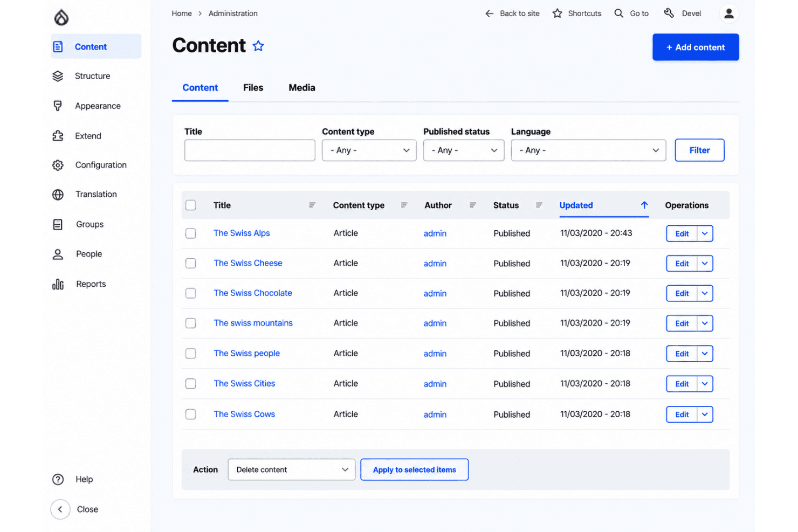Viewport: 798px width, 532px height.
Task: Open the Content type filter dropdown
Action: click(369, 150)
